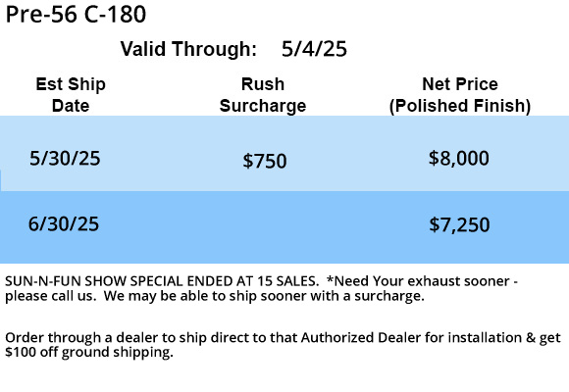
Task: Click the 'Order through a dealer' paragraph
Action: pyautogui.click(x=284, y=345)
